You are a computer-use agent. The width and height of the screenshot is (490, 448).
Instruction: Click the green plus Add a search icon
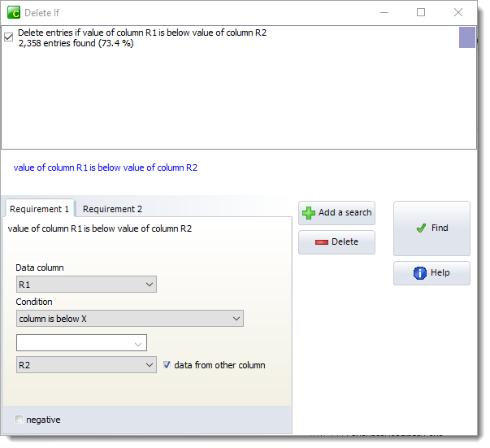(309, 213)
